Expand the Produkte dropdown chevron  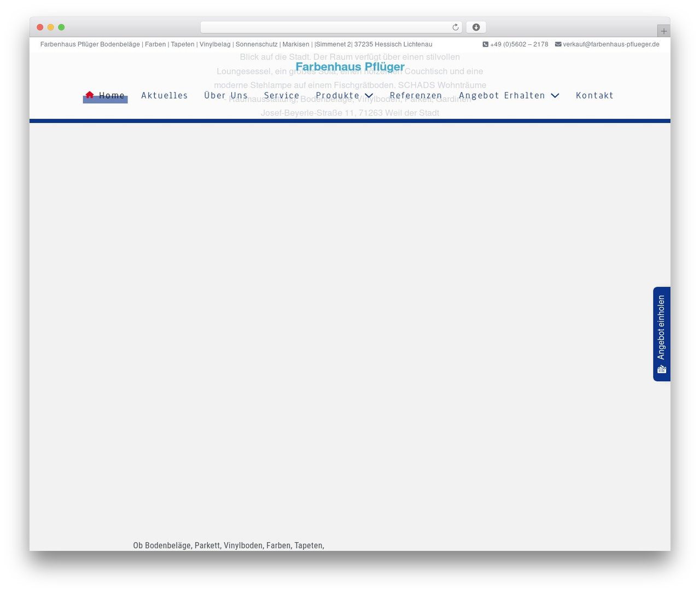click(369, 96)
